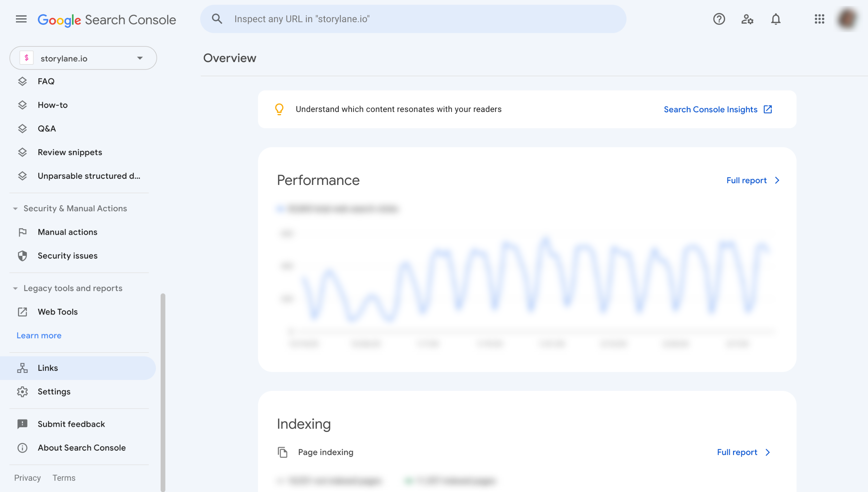Click the Help question mark icon
This screenshot has width=868, height=492.
tap(719, 19)
